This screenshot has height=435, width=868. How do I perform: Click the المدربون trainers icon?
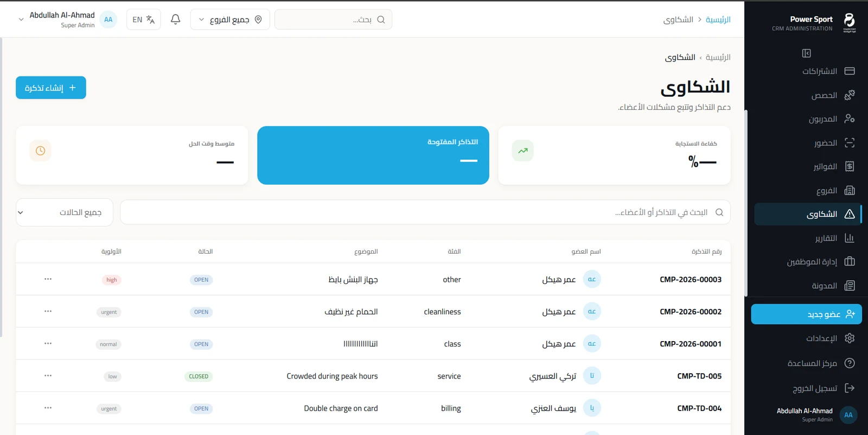pyautogui.click(x=850, y=119)
